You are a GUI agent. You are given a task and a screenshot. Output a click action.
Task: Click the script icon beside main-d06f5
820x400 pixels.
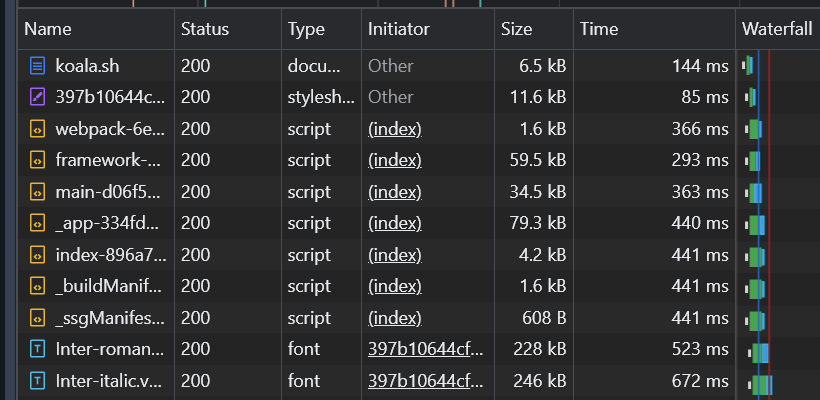coord(37,192)
